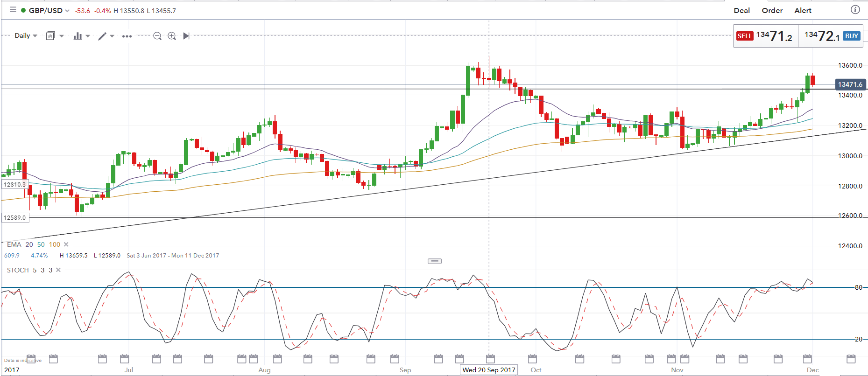Select the 12810.3 horizontal line label
The height and width of the screenshot is (376, 868).
[x=15, y=184]
